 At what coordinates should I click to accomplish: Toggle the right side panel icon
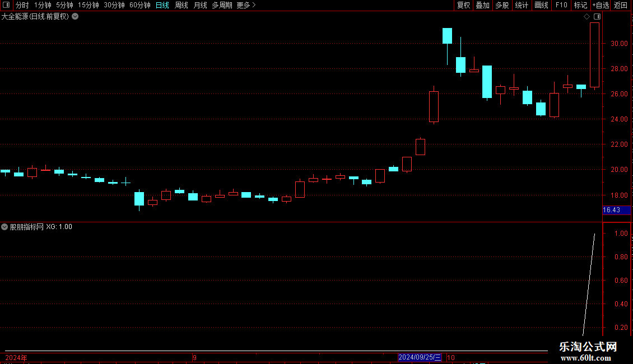click(597, 17)
